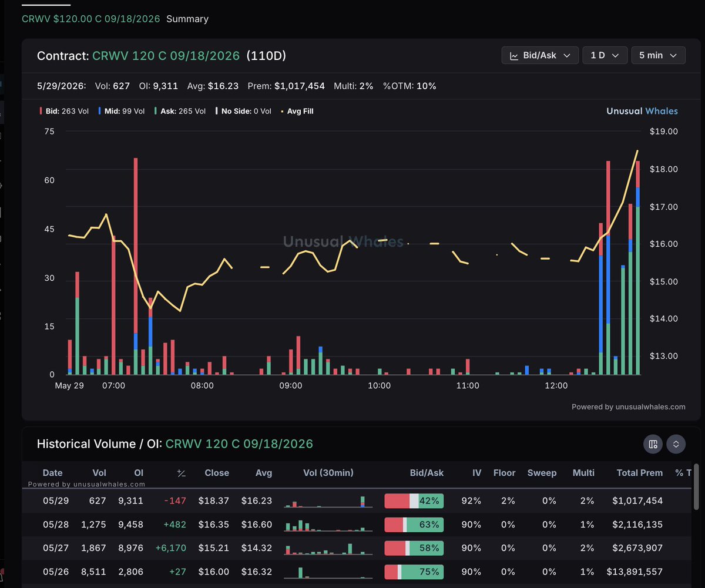This screenshot has height=588, width=705.
Task: Sort table by Total Prem column
Action: (x=640, y=472)
